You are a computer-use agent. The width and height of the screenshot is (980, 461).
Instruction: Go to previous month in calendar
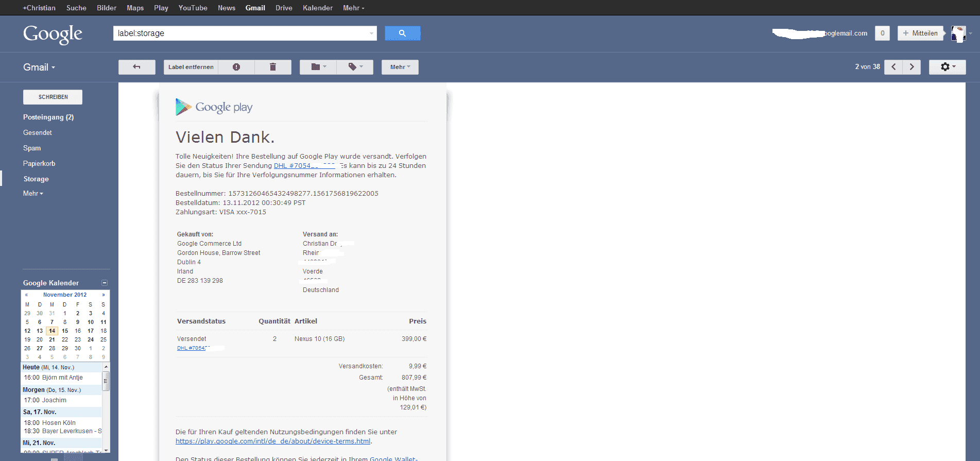tap(26, 295)
